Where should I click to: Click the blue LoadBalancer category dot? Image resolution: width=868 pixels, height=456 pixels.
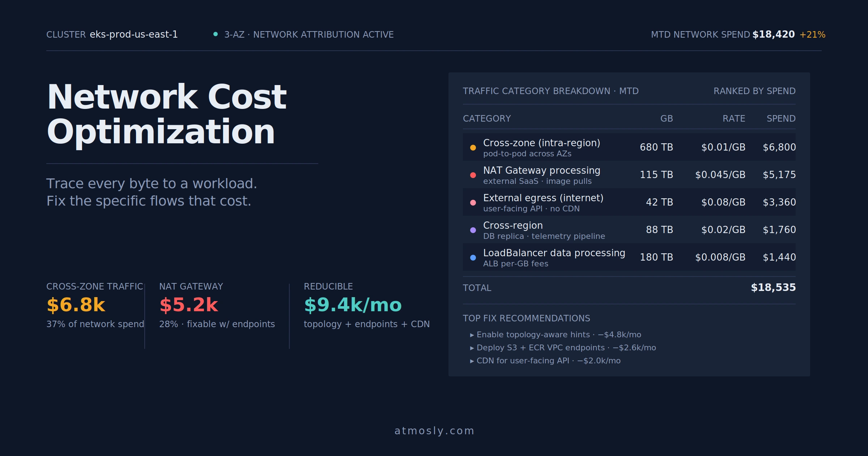(x=473, y=257)
